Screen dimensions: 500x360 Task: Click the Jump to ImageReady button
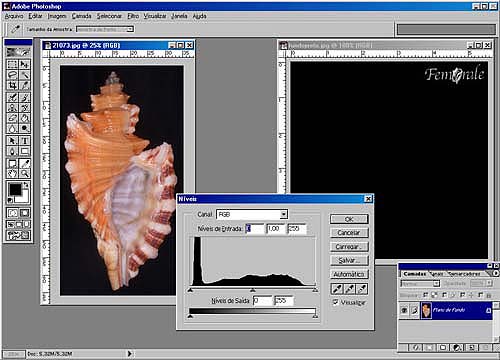tap(19, 235)
